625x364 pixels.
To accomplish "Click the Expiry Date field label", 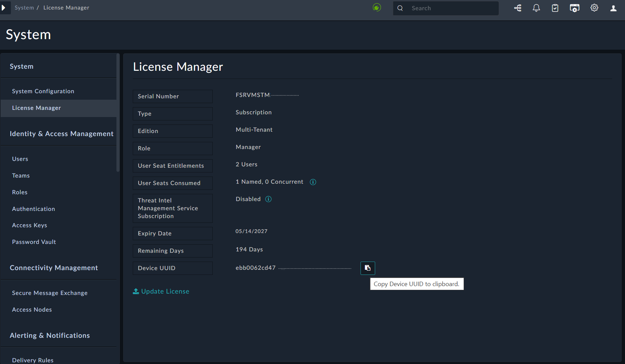I will (x=173, y=233).
